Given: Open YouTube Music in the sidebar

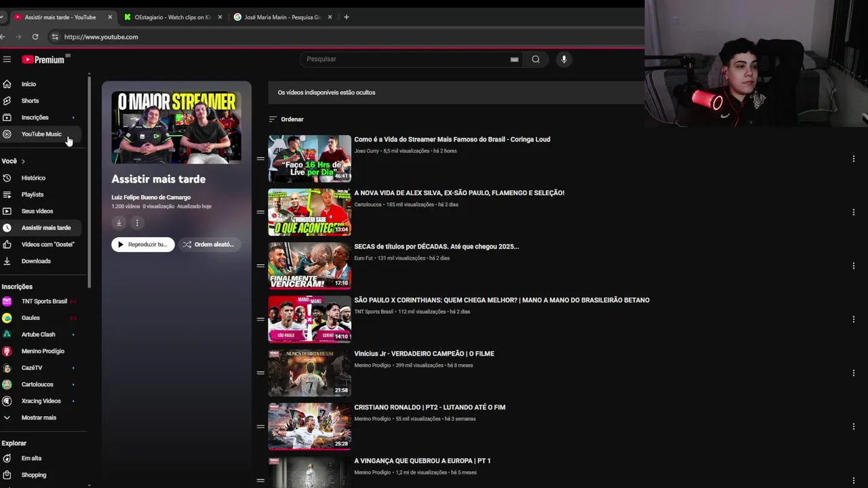Looking at the screenshot, I should (x=41, y=134).
